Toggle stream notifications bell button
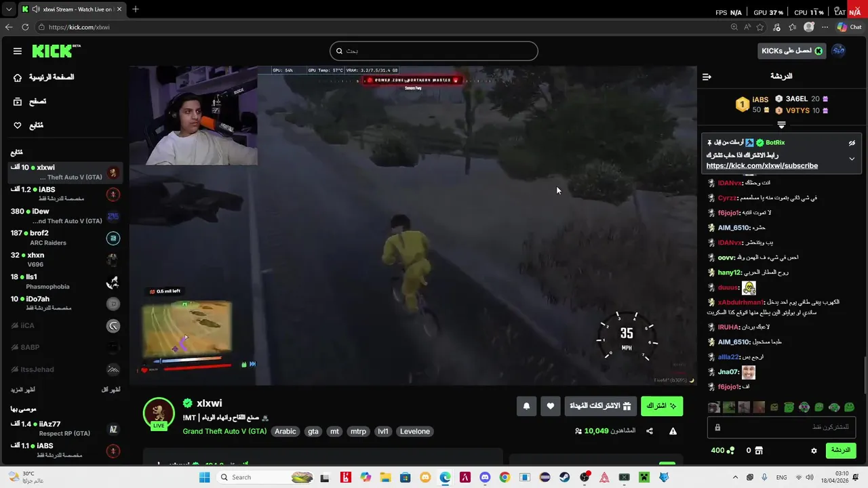 click(x=526, y=406)
